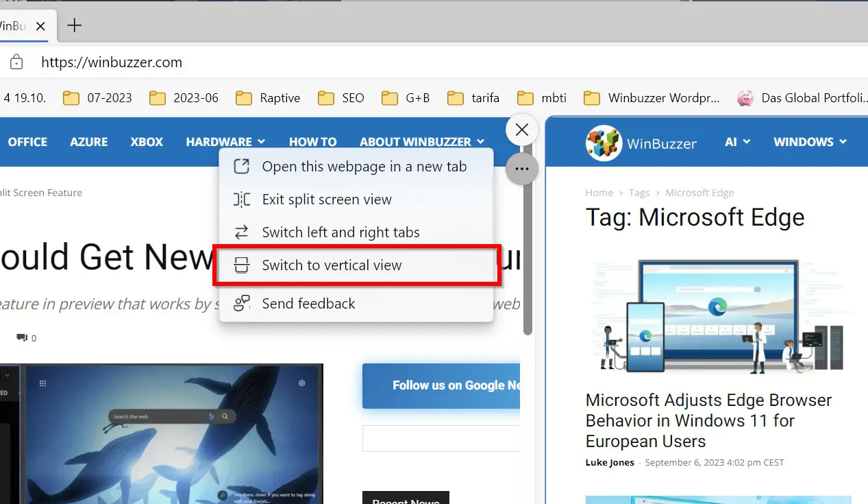Expand the ABOUT WINBUZZER dropdown
This screenshot has width=868, height=504.
coord(421,142)
